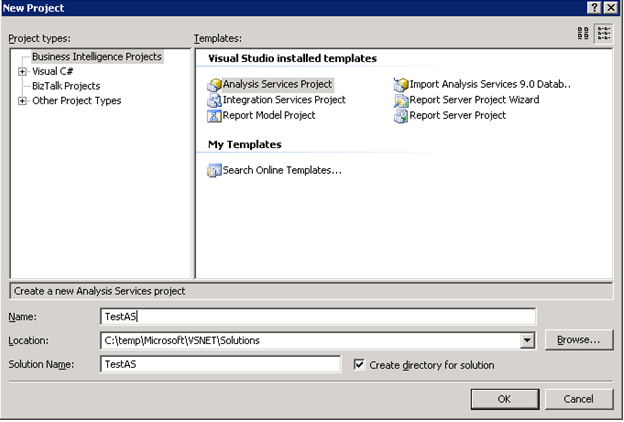
Task: Switch to small icons view
Action: point(604,33)
